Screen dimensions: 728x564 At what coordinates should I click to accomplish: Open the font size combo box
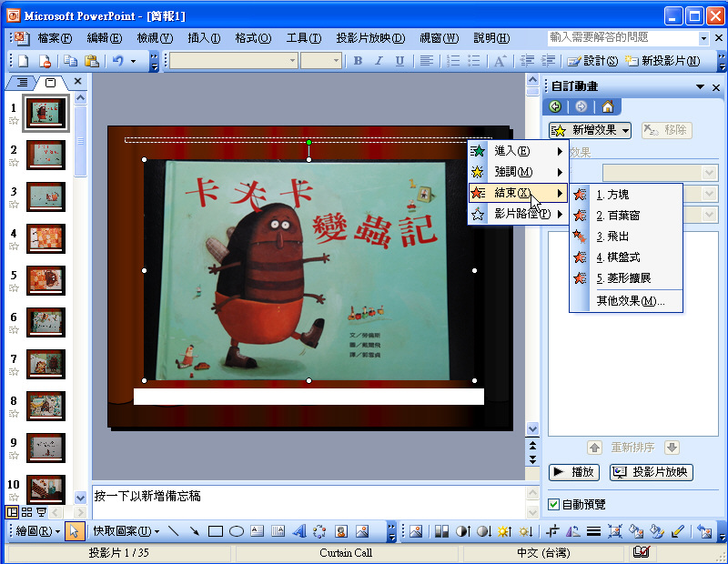(321, 61)
